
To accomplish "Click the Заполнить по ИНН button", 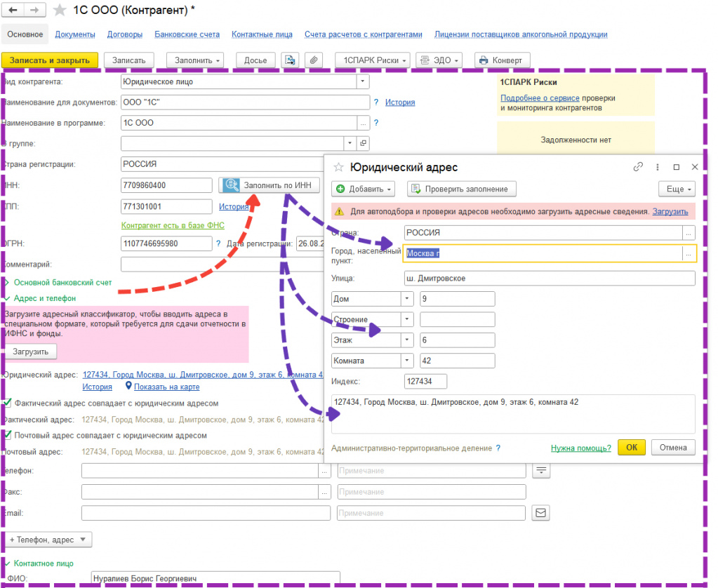I will [270, 185].
